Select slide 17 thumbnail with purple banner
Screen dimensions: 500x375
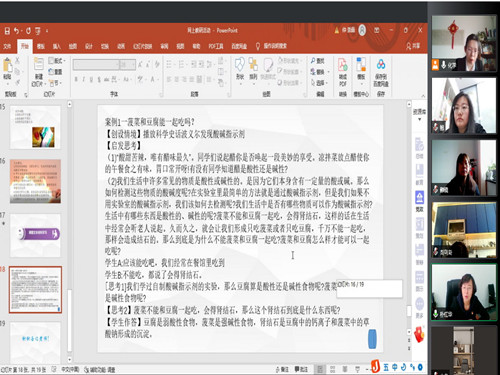[x=35, y=235]
